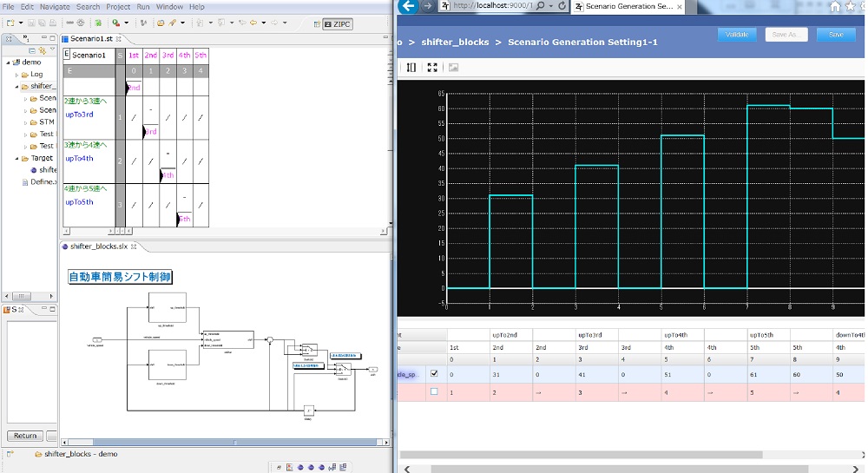The image size is (868, 473).
Task: Select the Define file in tree
Action: [42, 182]
